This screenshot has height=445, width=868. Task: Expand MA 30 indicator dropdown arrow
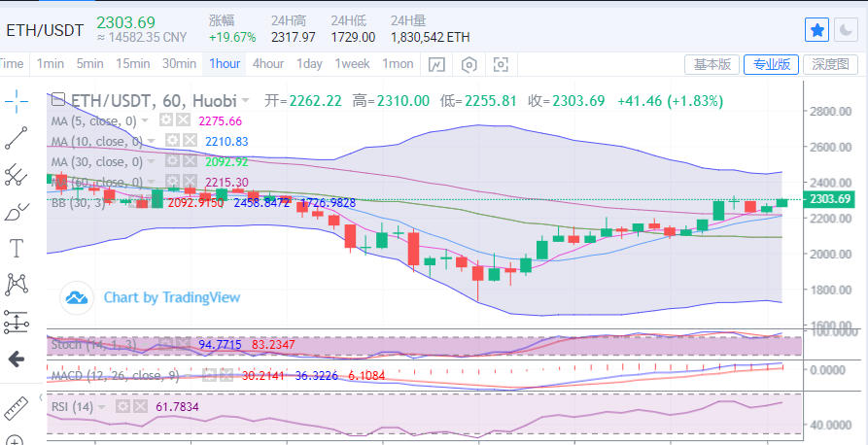click(x=153, y=161)
